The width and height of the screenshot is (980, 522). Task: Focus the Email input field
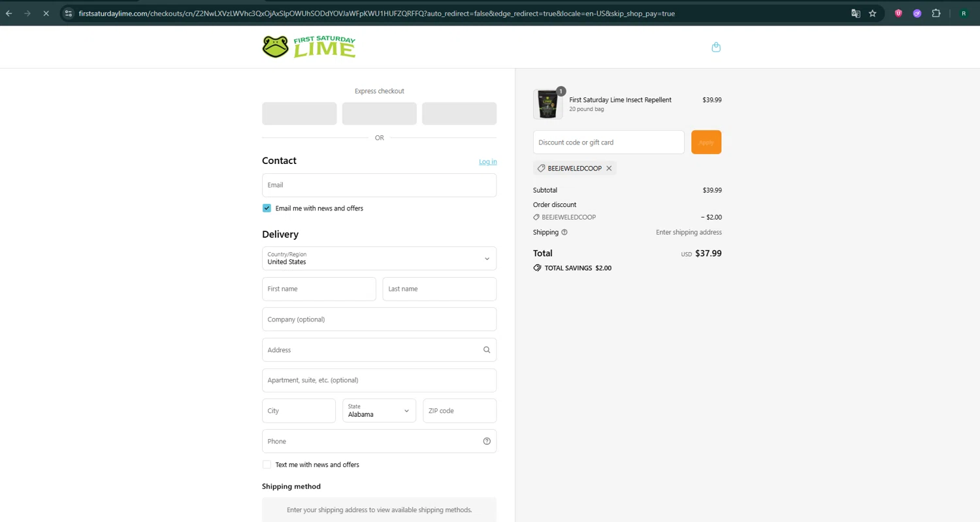coord(379,185)
